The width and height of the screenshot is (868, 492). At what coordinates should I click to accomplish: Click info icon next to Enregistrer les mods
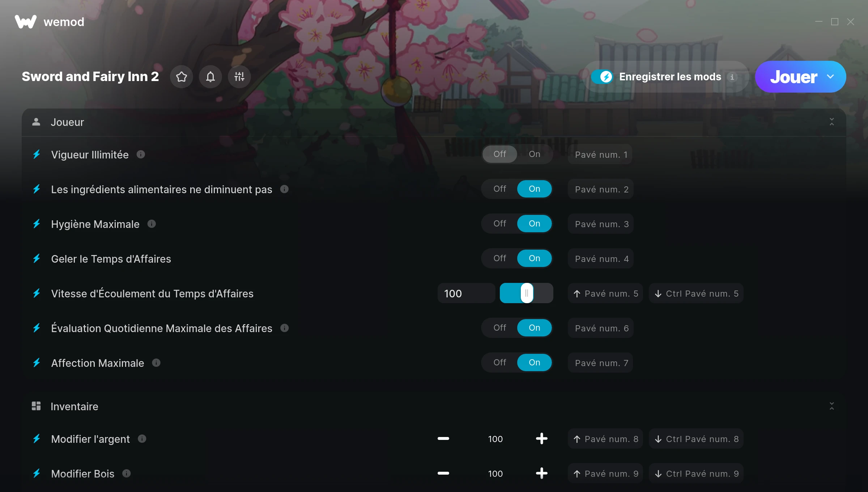click(x=732, y=77)
